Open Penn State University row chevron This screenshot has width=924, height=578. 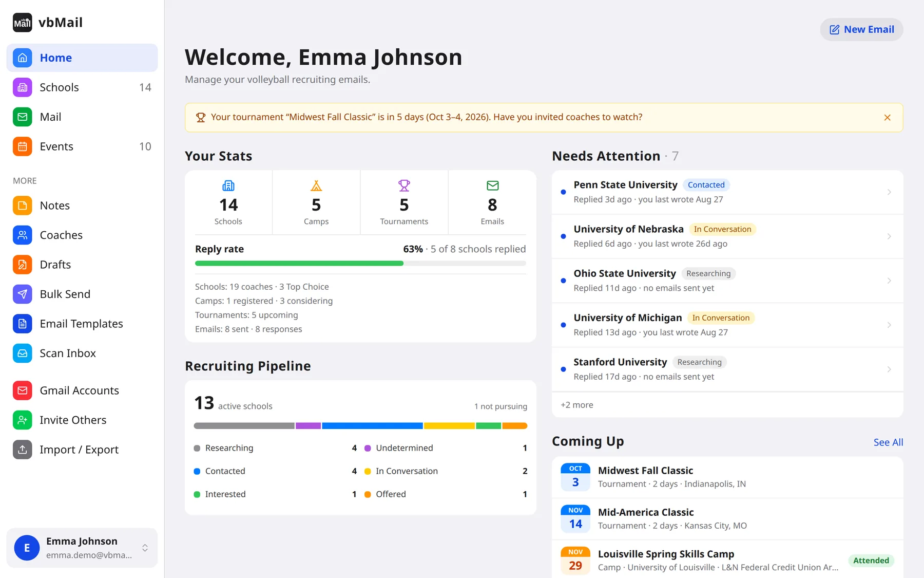coord(889,192)
